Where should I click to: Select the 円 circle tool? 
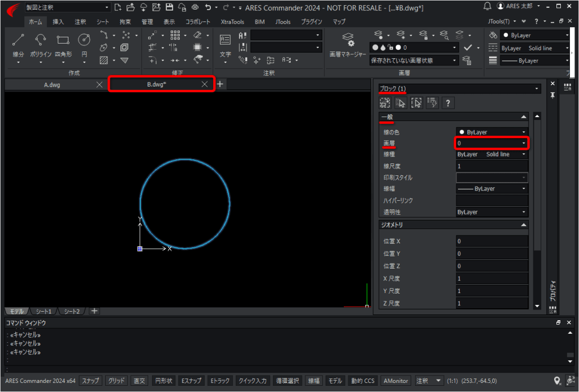tap(84, 44)
